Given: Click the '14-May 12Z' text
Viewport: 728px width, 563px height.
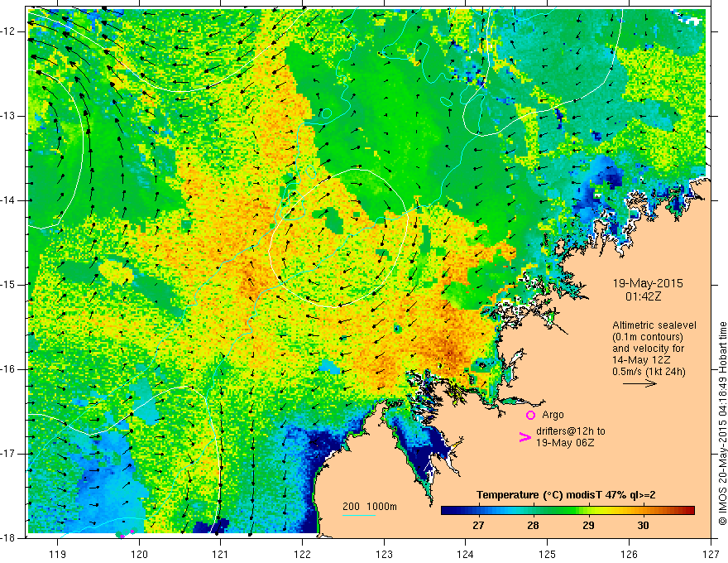Looking at the screenshot, I should point(641,360).
